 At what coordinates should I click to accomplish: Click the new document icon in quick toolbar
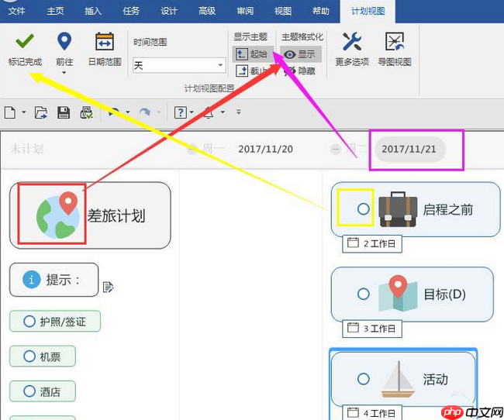pyautogui.click(x=10, y=113)
